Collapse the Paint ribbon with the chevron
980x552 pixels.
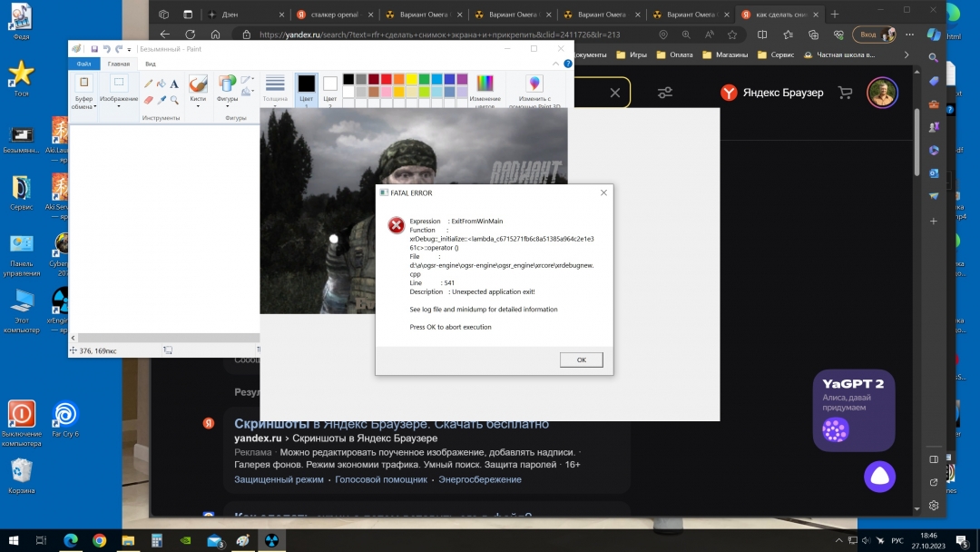click(555, 64)
